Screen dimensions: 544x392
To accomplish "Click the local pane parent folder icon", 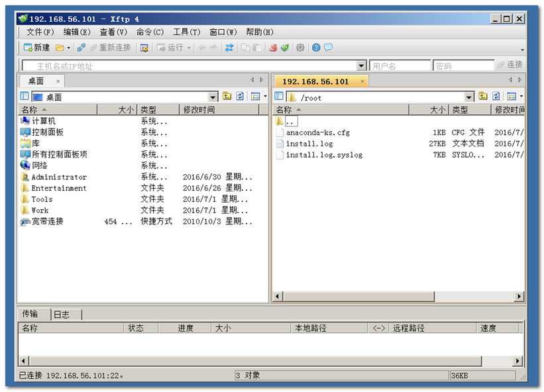I will 227,96.
